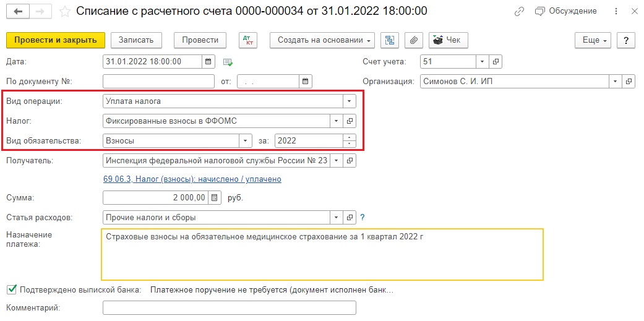This screenshot has height=321, width=644.
Task: Expand the Статья расходов dropdown
Action: coord(337,218)
